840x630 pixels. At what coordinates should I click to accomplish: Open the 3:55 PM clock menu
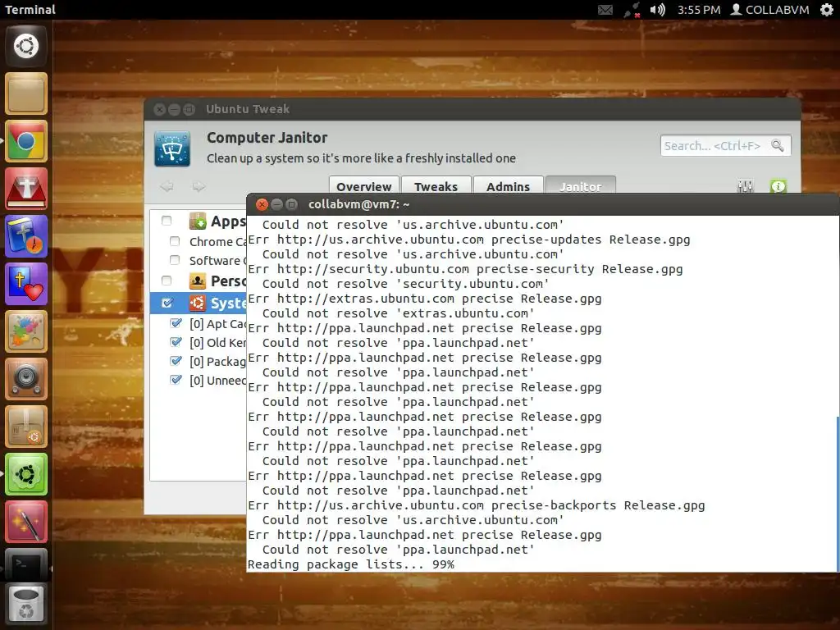coord(699,10)
